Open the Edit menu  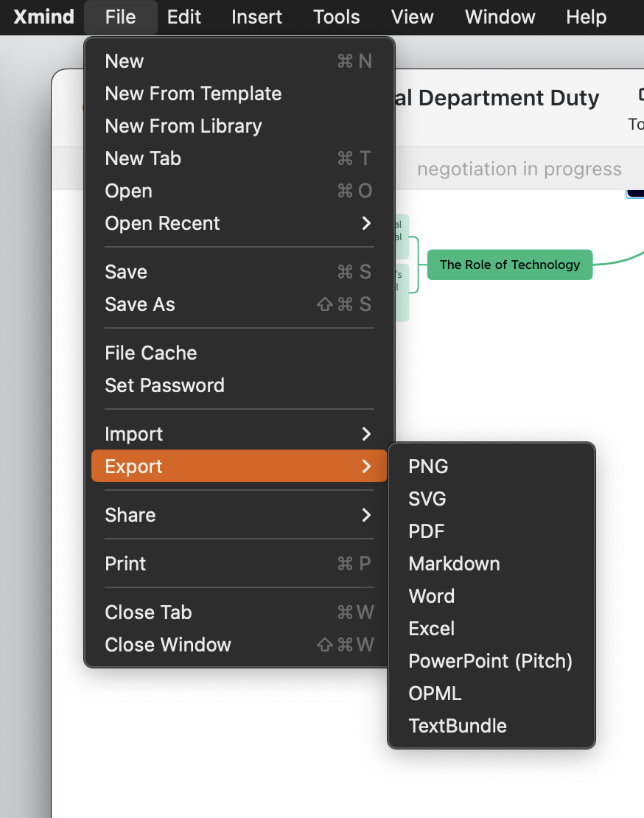click(x=184, y=17)
